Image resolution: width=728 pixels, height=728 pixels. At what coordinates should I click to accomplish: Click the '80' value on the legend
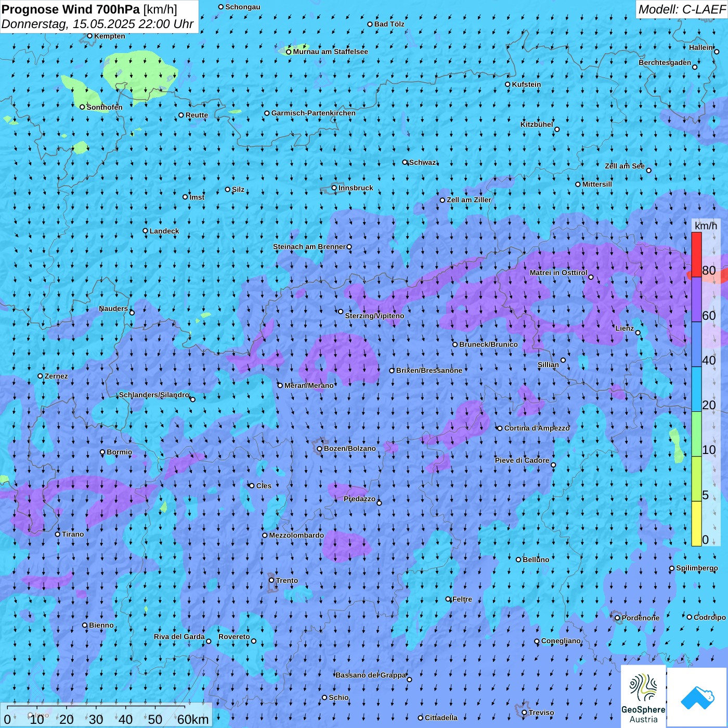tap(709, 270)
